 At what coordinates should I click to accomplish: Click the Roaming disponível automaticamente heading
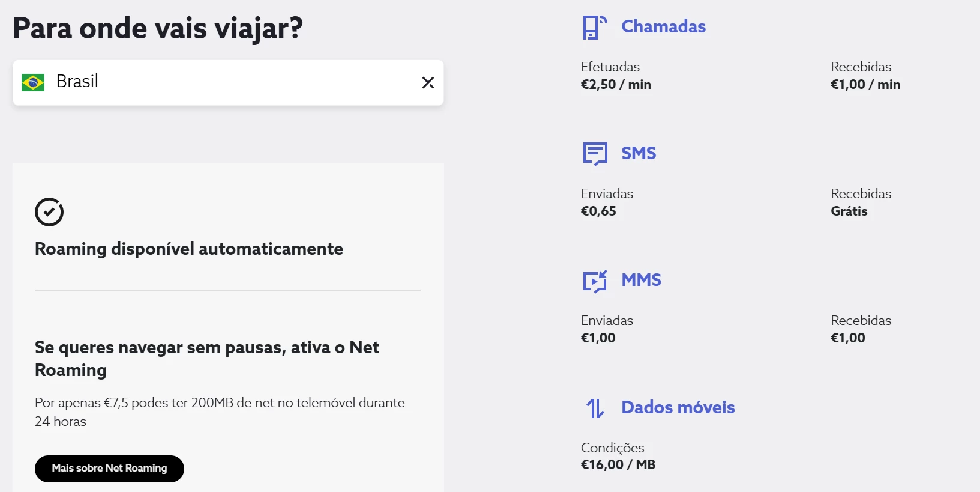[189, 249]
